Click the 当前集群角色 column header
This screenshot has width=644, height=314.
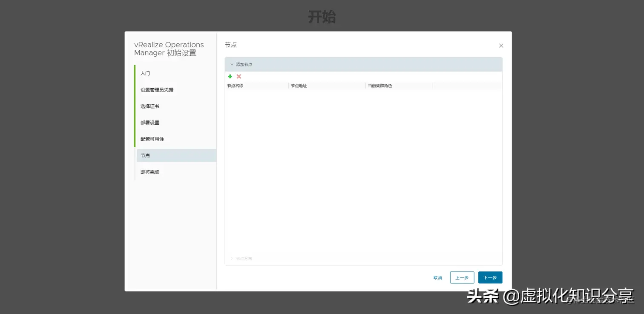point(379,86)
